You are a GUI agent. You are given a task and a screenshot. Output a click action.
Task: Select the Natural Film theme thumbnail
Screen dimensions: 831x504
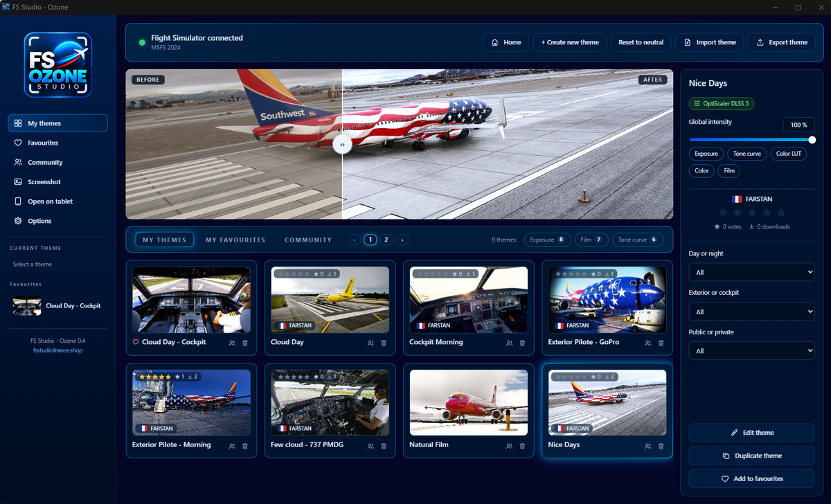click(469, 402)
